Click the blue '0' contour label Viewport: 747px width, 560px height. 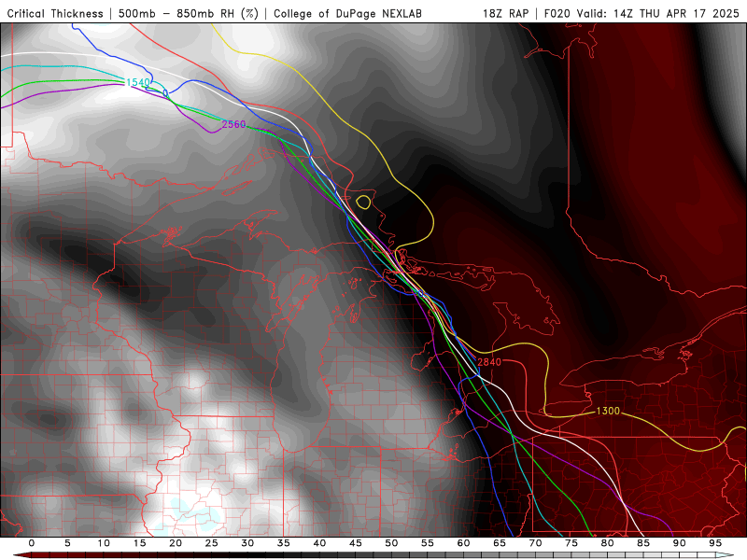(x=165, y=92)
